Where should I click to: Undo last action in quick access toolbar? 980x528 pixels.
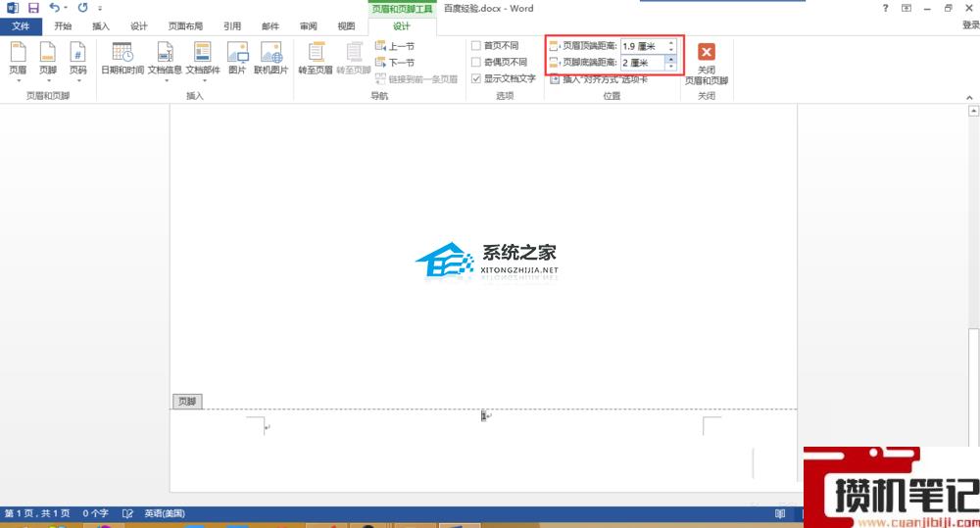(x=54, y=8)
